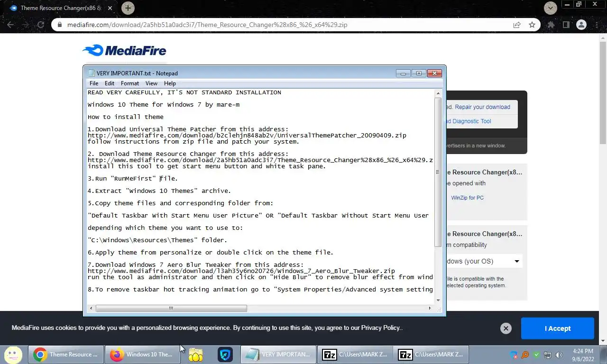Open the tab search chevron button

click(x=550, y=8)
